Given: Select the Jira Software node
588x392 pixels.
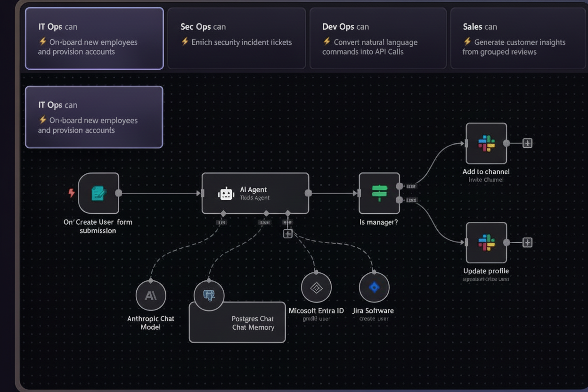Looking at the screenshot, I should pos(374,287).
